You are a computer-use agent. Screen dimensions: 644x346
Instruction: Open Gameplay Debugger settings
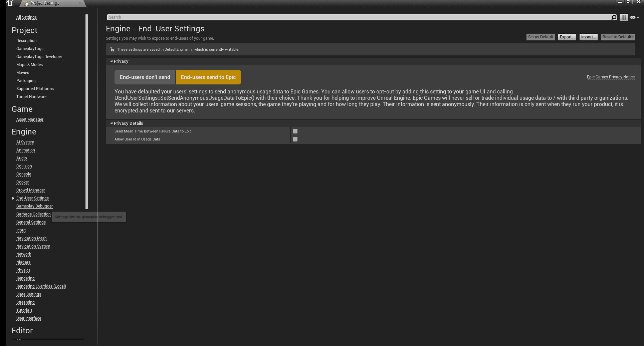(x=34, y=206)
